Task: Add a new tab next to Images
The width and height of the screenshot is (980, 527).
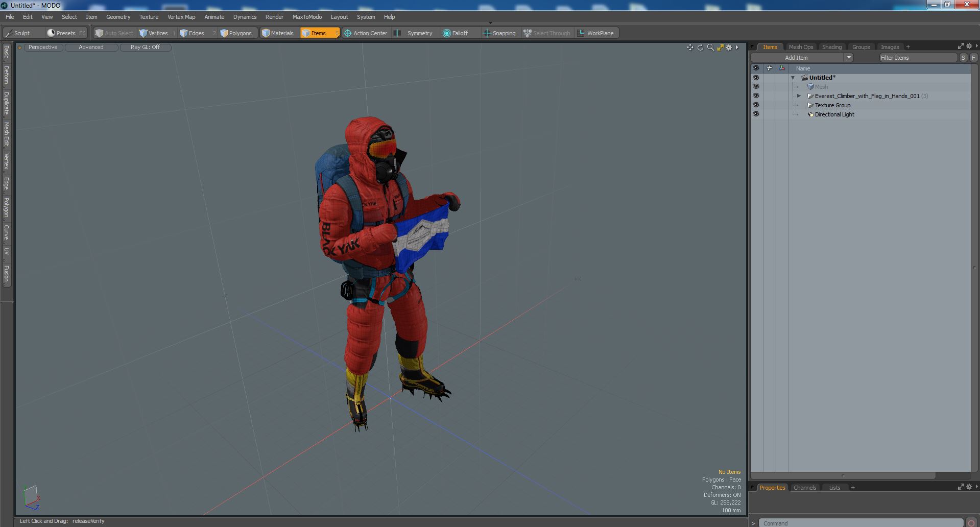Action: point(908,47)
